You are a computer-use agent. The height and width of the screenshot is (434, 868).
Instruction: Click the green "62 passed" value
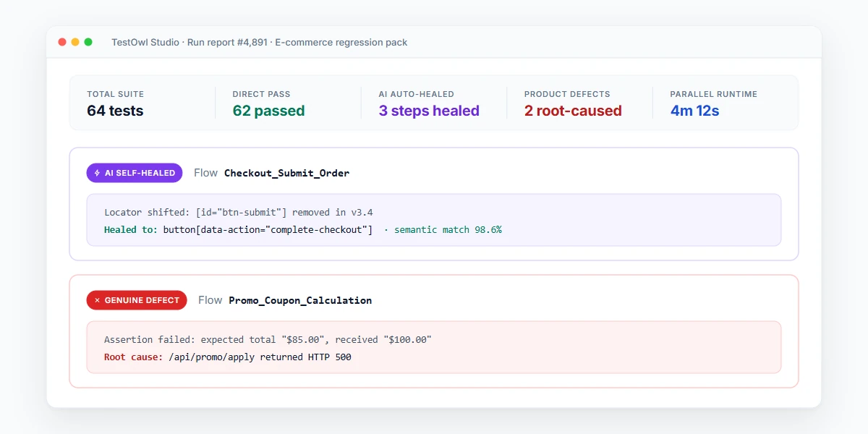pyautogui.click(x=268, y=111)
